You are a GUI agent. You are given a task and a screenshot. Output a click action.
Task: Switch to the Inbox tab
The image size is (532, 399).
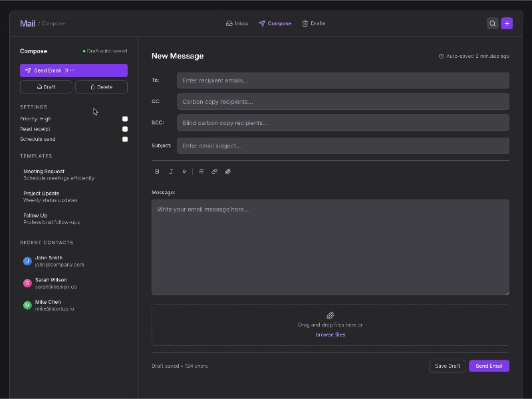coord(237,23)
